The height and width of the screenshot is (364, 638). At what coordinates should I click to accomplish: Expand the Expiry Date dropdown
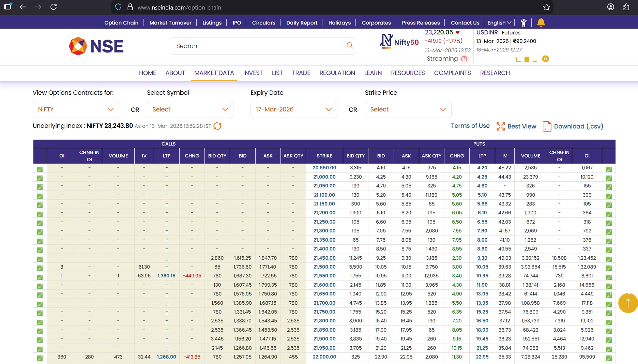pos(293,109)
